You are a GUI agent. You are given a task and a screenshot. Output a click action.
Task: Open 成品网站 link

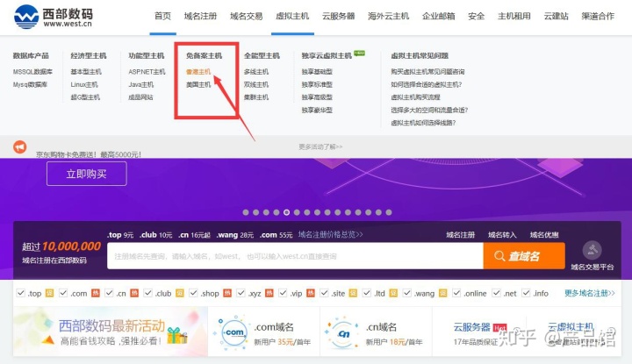(140, 97)
